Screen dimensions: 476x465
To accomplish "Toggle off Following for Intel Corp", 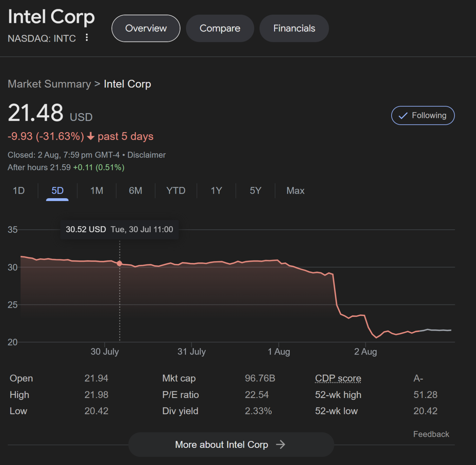I will coord(423,116).
